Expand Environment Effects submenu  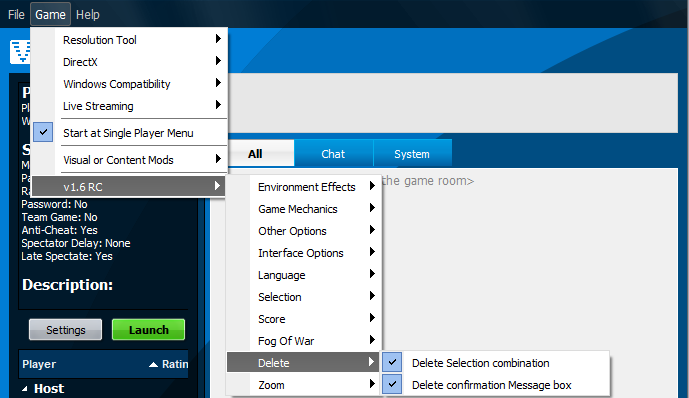pos(304,187)
